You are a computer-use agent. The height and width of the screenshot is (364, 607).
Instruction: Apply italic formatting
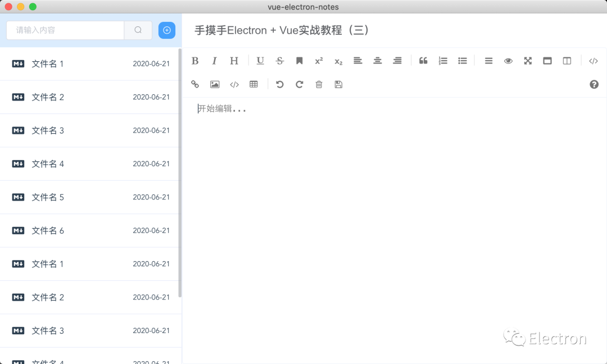214,61
